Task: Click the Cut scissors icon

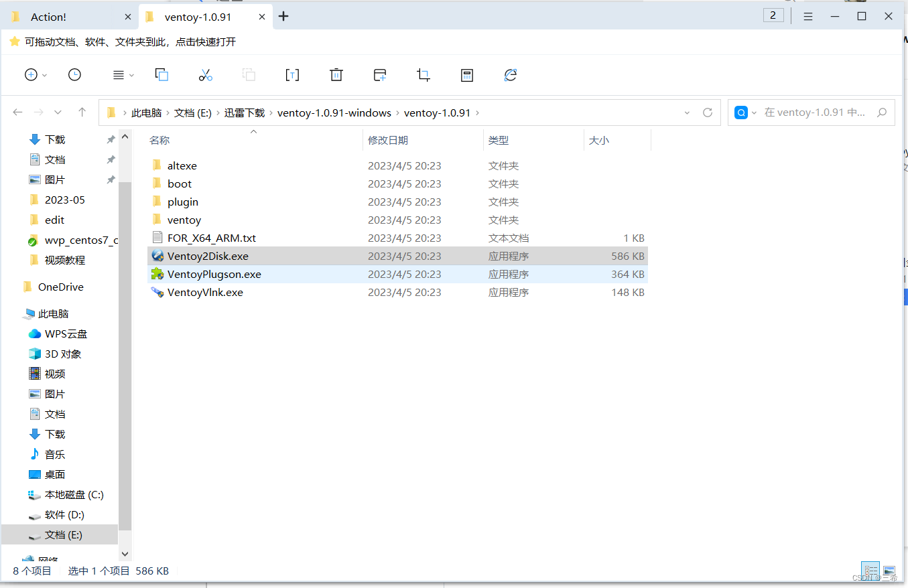Action: (205, 75)
